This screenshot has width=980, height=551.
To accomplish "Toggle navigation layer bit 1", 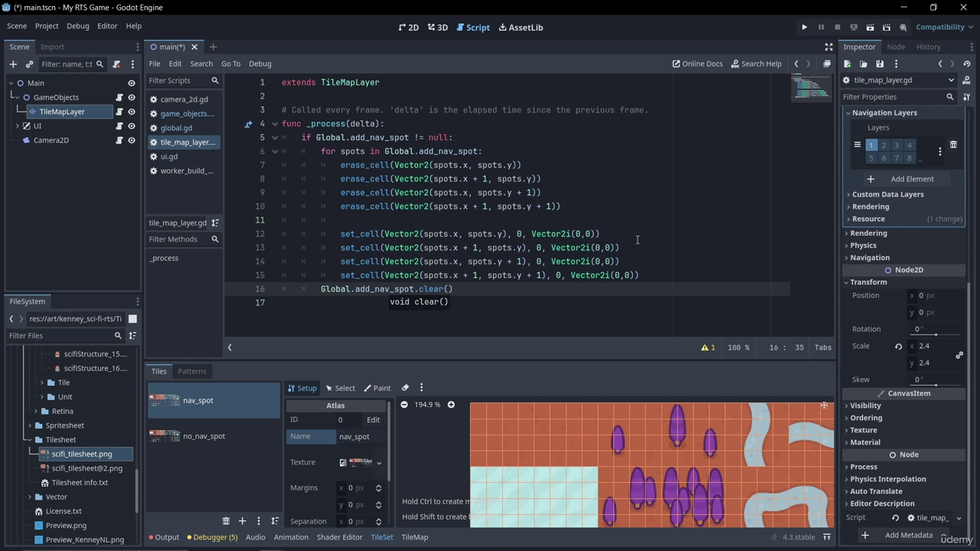I will coord(871,145).
